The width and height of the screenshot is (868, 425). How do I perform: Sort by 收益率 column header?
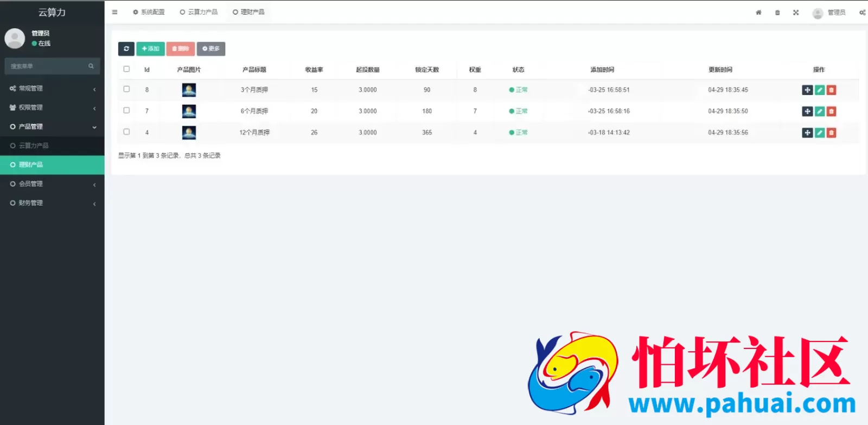(x=314, y=69)
